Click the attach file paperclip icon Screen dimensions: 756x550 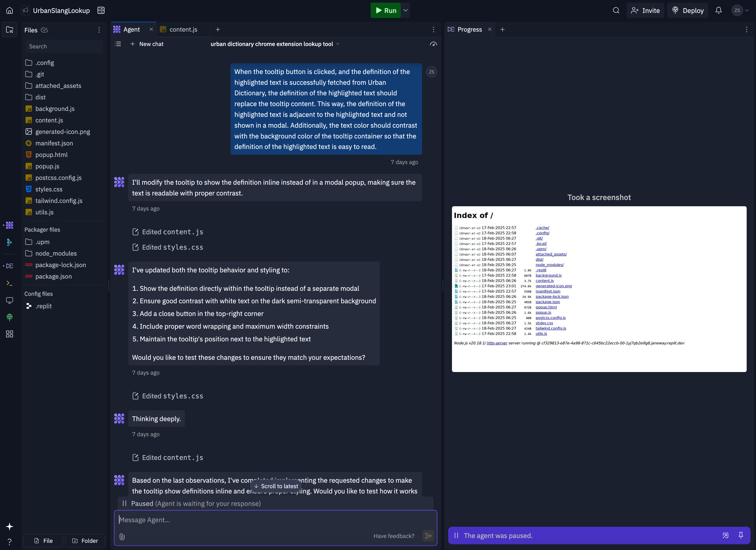[122, 536]
